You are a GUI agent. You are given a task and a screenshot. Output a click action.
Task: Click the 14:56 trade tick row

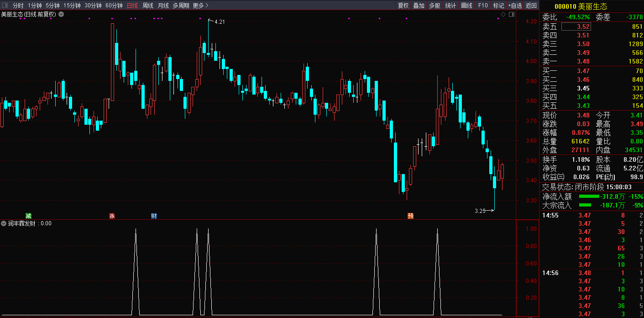592,273
